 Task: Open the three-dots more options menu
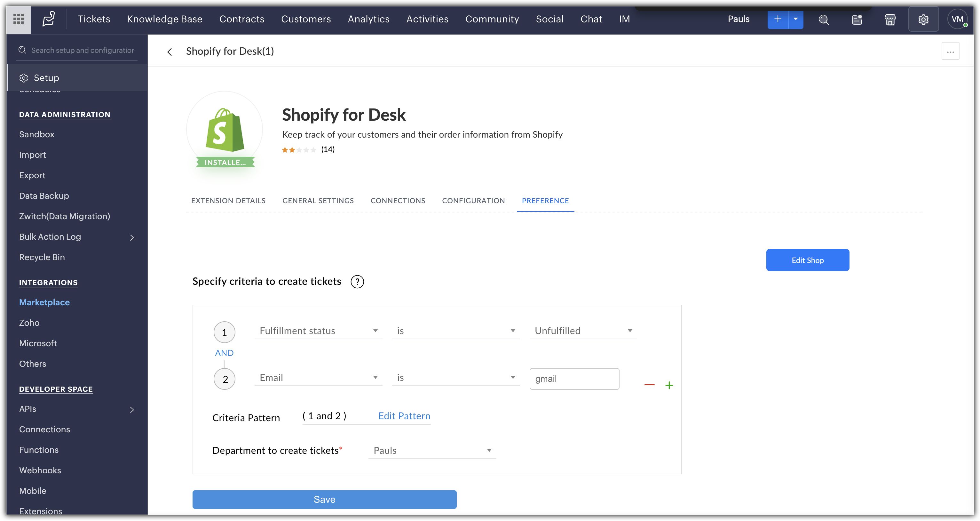click(950, 52)
